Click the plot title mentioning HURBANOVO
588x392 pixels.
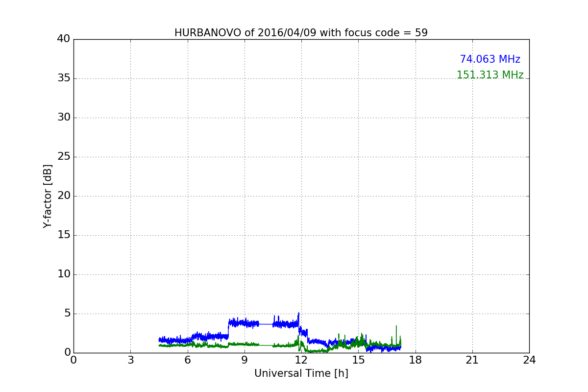point(301,33)
